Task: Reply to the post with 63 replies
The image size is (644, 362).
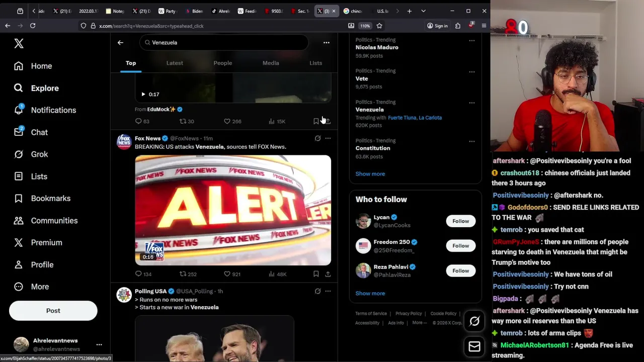Action: click(x=142, y=121)
